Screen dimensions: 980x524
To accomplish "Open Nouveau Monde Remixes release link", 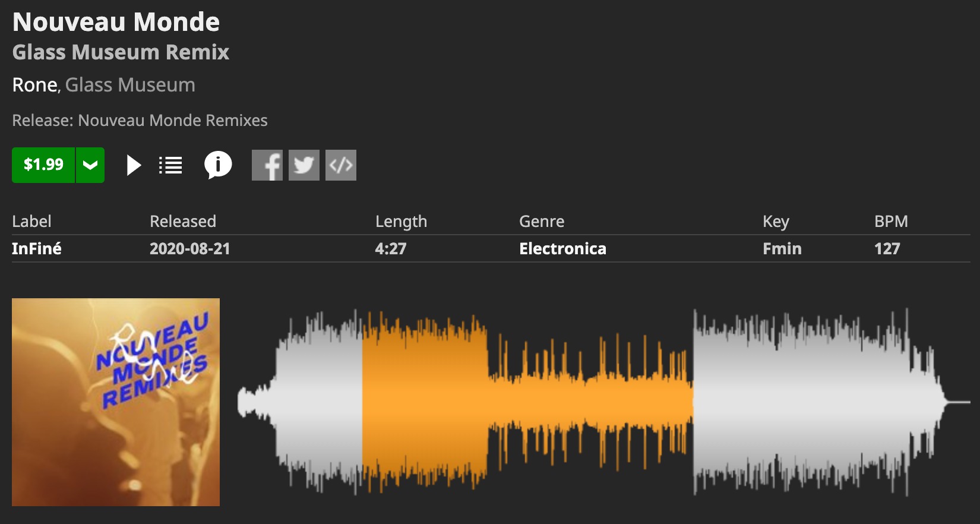I will [173, 121].
